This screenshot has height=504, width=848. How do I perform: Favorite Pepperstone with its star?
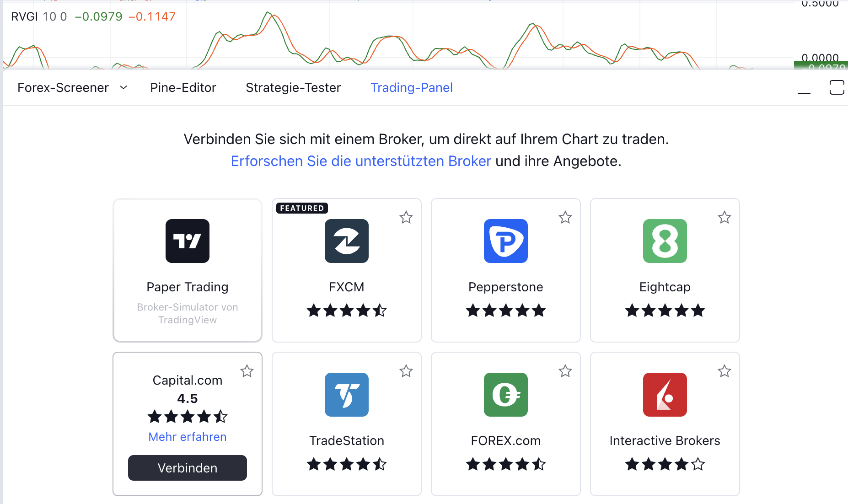pyautogui.click(x=565, y=217)
